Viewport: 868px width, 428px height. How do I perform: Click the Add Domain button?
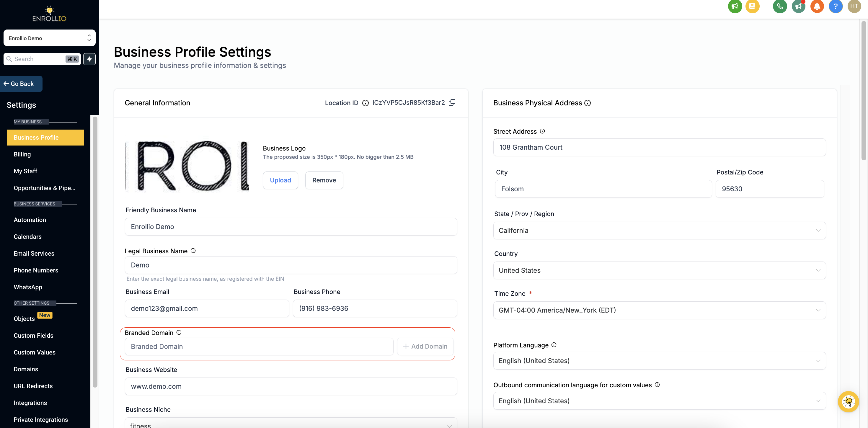425,347
